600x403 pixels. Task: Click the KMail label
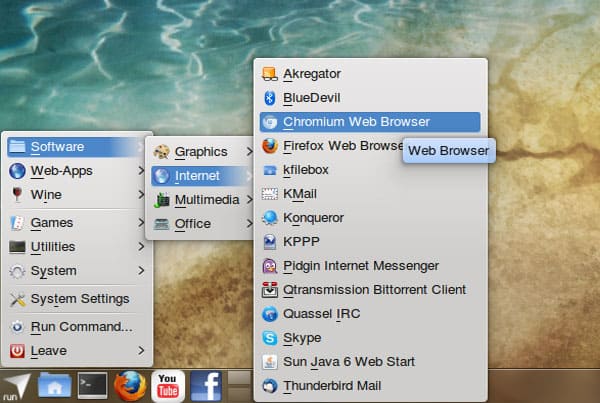[300, 194]
